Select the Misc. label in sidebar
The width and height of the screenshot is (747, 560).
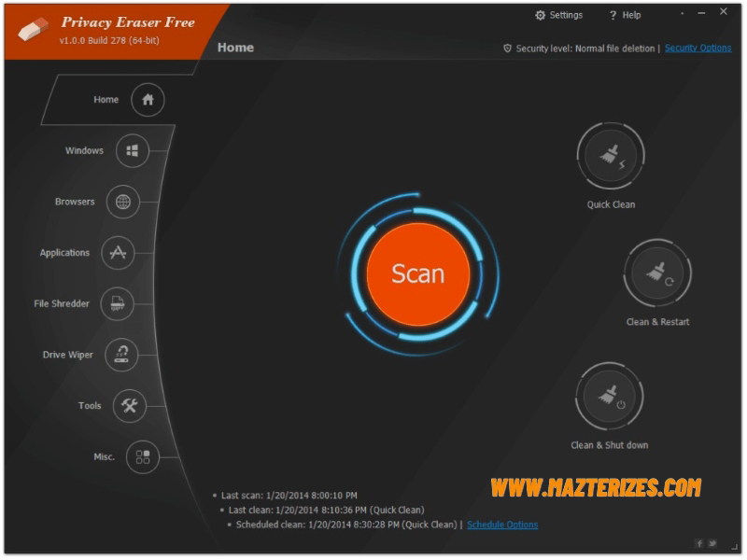(x=105, y=457)
